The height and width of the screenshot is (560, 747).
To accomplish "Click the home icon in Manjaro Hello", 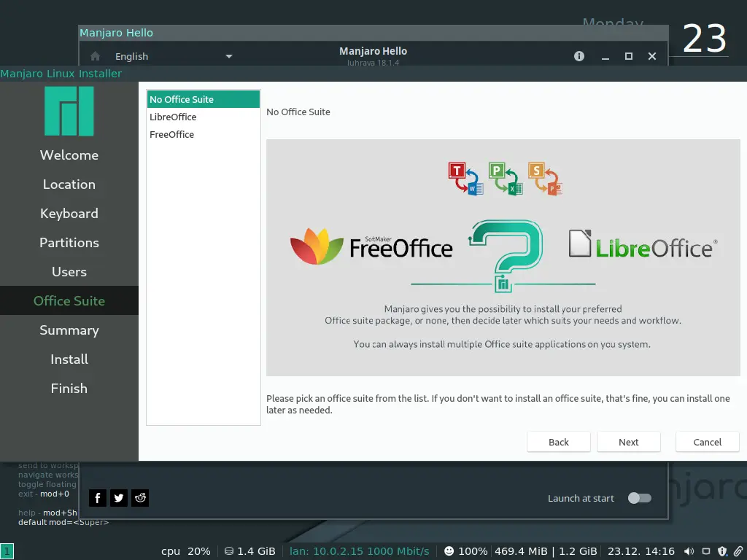I will (96, 56).
